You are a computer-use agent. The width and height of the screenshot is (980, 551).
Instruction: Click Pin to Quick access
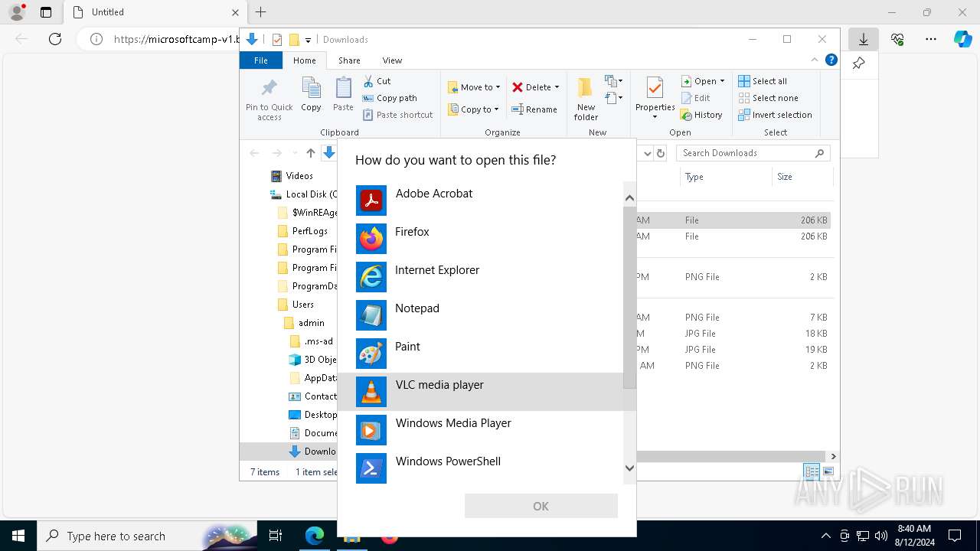[x=269, y=99]
